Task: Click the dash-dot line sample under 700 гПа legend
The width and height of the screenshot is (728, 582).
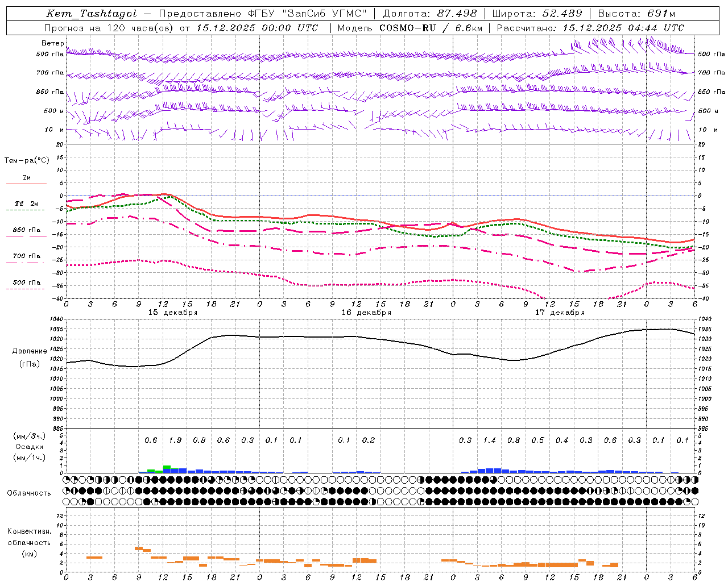Action: (x=26, y=263)
